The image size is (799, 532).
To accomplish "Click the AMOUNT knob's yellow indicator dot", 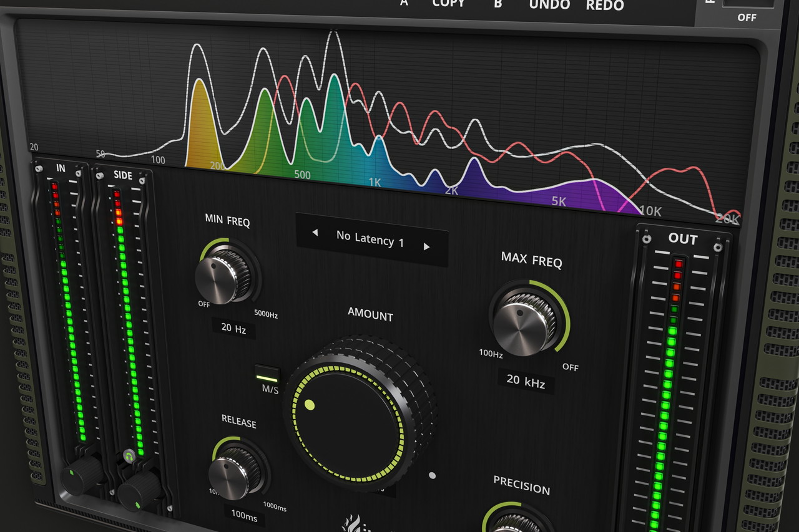I will (x=309, y=405).
